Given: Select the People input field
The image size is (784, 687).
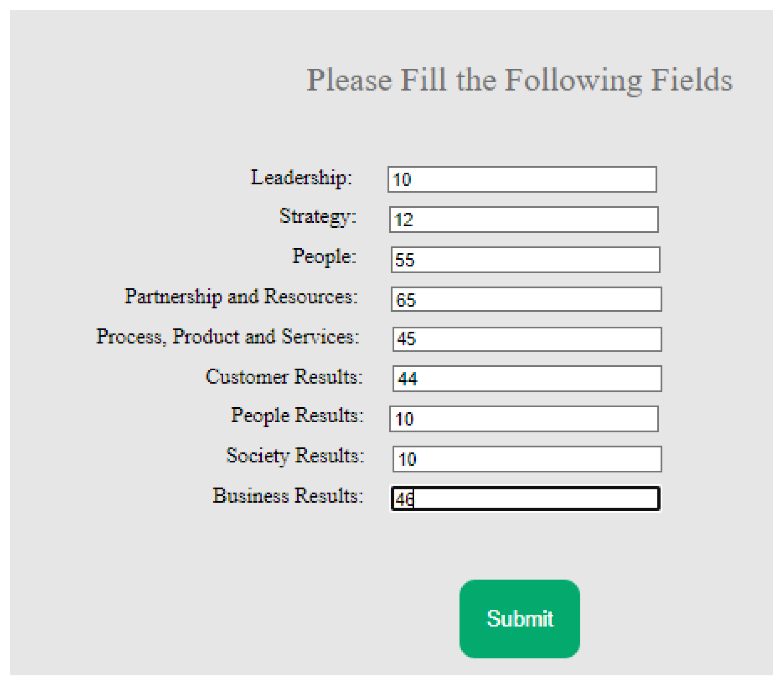Looking at the screenshot, I should click(x=525, y=260).
